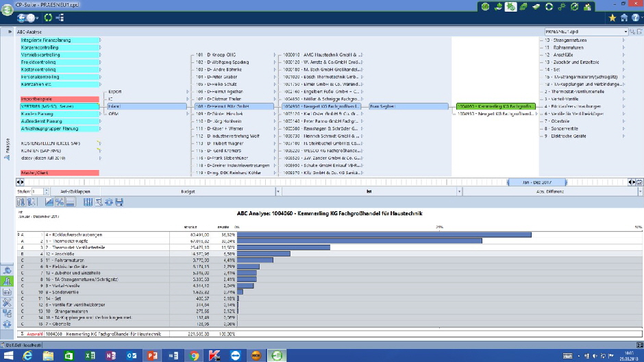Image resolution: width=644 pixels, height=362 pixels.
Task: Expand the 10 - Strangarmaturen arrow
Action: 623,40
